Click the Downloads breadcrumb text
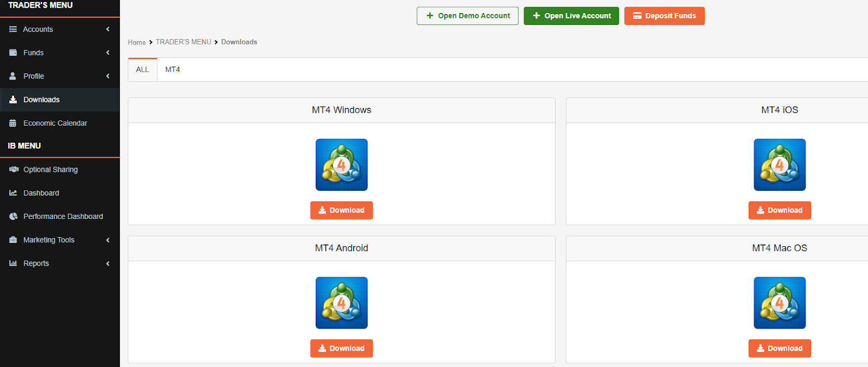 click(239, 42)
